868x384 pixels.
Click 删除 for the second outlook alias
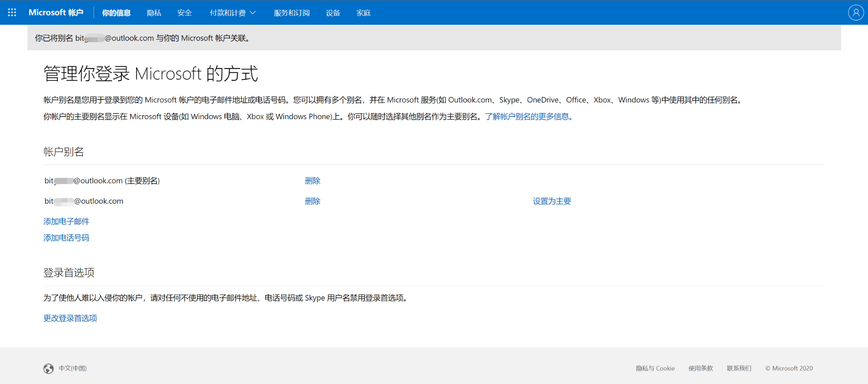click(x=312, y=201)
